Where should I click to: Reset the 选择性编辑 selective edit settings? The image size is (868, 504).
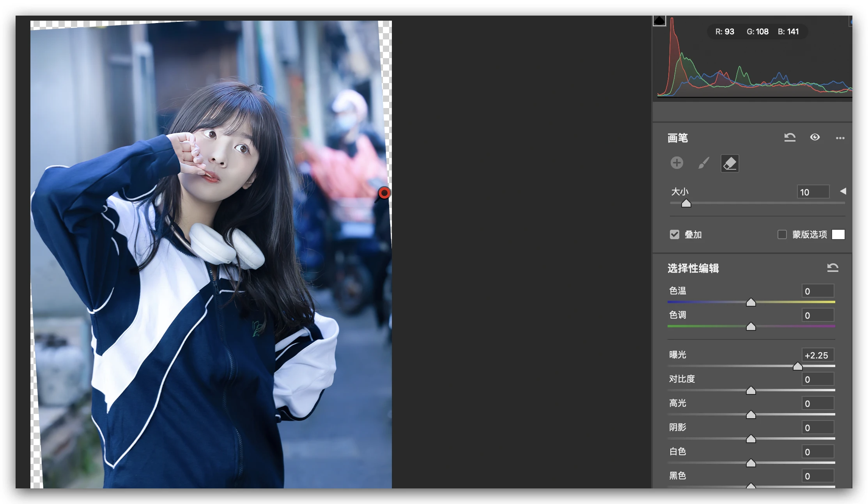click(833, 268)
